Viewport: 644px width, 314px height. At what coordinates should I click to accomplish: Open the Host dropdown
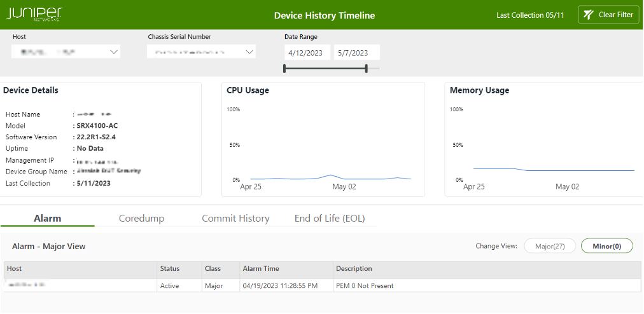click(x=66, y=51)
